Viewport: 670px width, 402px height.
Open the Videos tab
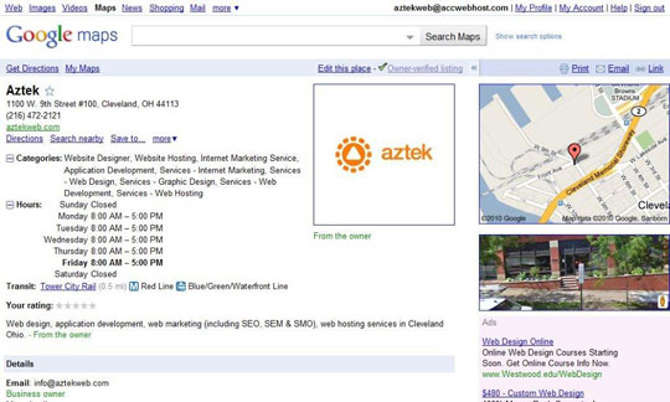pyautogui.click(x=74, y=8)
